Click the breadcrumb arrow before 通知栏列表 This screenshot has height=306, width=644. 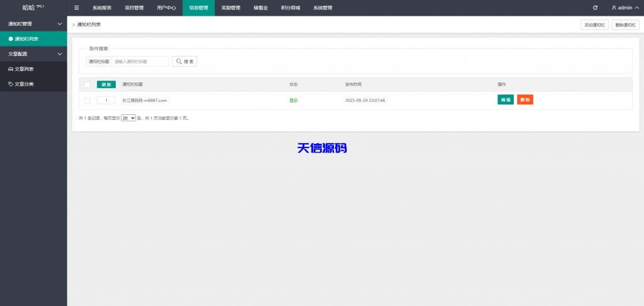click(x=74, y=25)
